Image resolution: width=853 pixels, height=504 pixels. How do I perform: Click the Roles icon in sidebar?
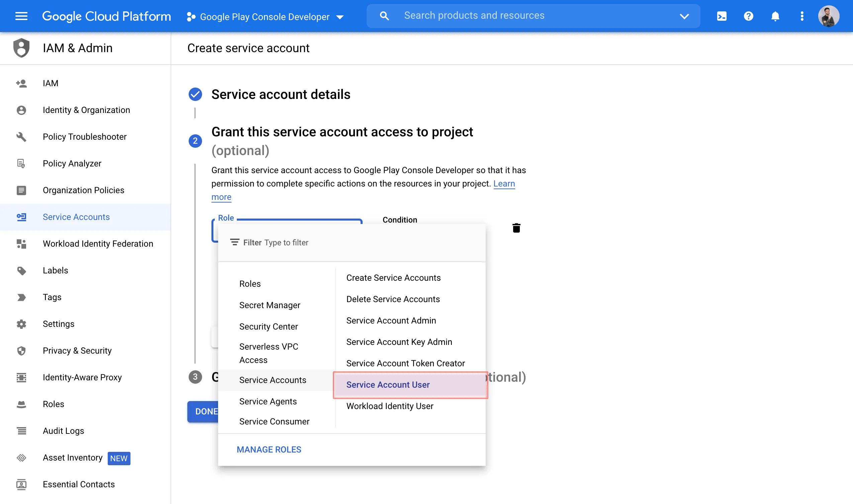click(22, 403)
